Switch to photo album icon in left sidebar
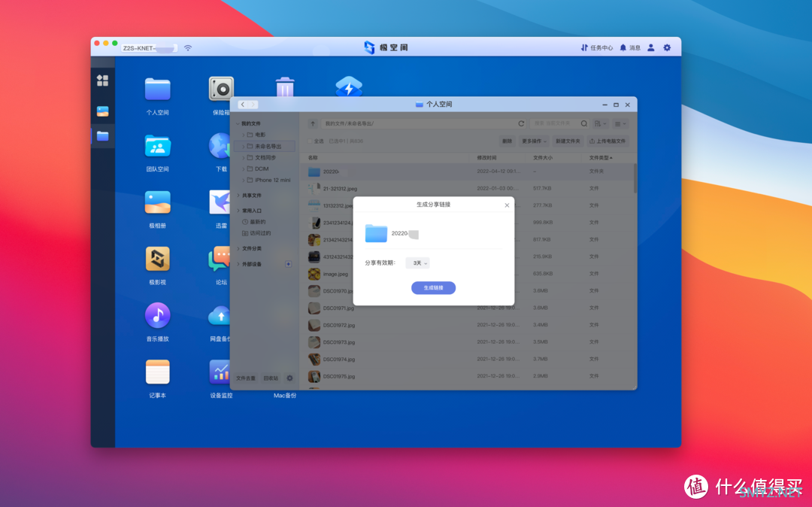Image resolution: width=812 pixels, height=507 pixels. tap(102, 111)
